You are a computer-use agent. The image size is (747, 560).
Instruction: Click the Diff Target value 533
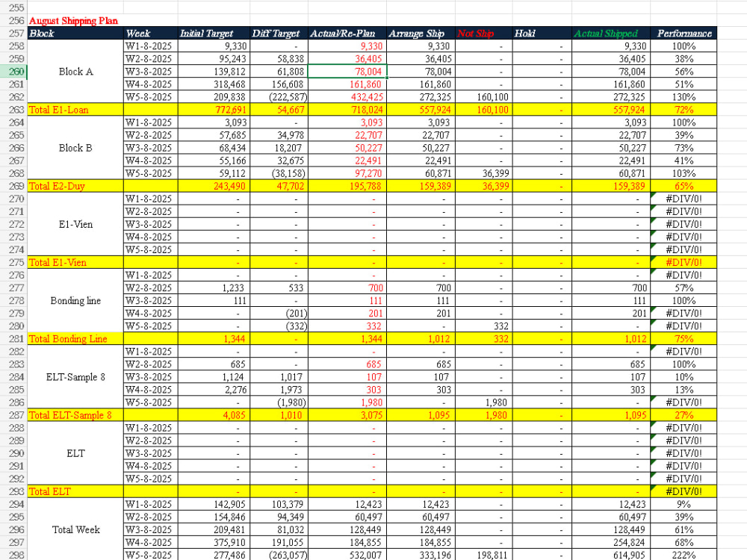click(279, 287)
